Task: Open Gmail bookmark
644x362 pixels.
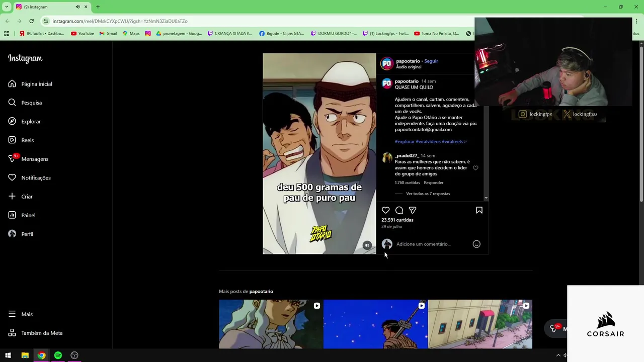Action: (x=108, y=34)
